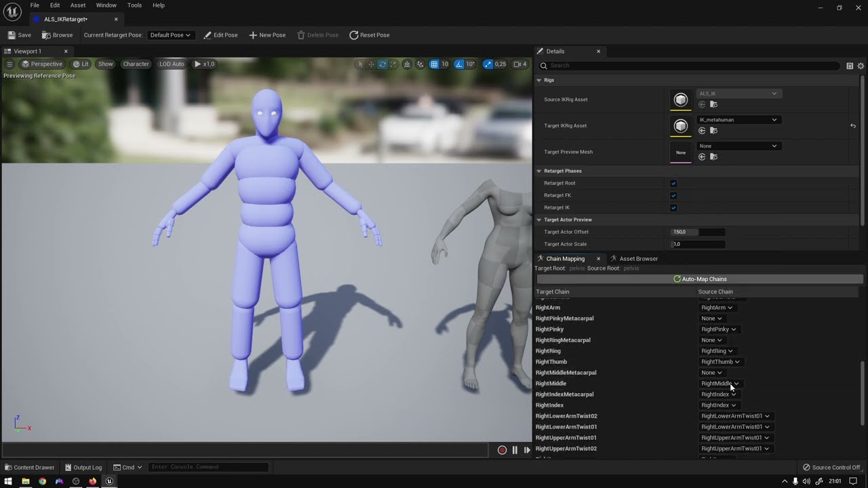Viewport: 868px width, 488px height.
Task: Create a New Pose
Action: point(267,35)
